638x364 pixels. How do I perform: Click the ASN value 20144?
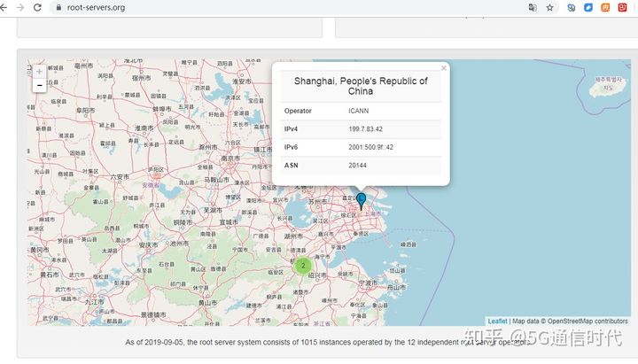pyautogui.click(x=357, y=166)
